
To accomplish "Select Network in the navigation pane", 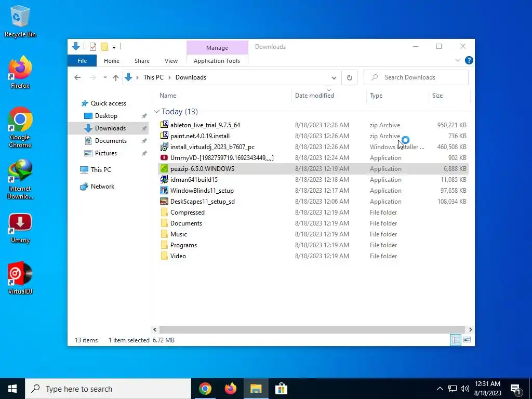I will [102, 187].
